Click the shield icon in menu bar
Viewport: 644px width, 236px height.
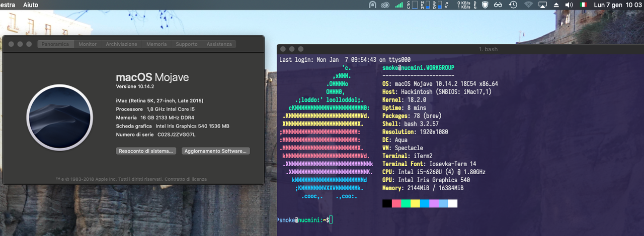click(485, 5)
